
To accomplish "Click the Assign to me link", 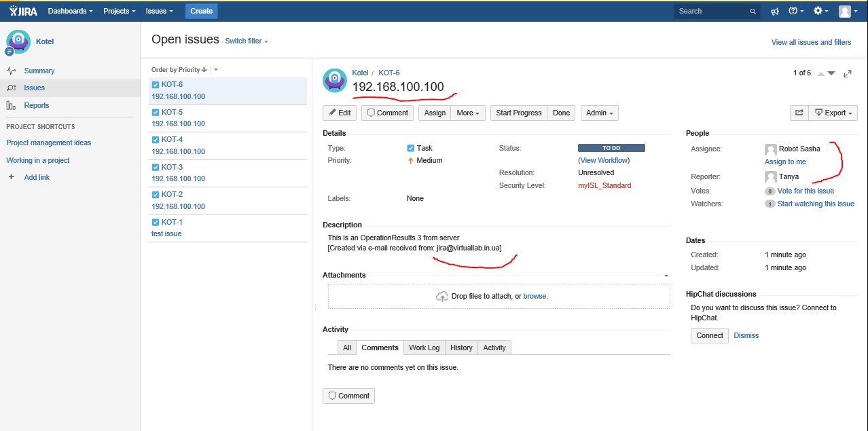I will point(785,162).
